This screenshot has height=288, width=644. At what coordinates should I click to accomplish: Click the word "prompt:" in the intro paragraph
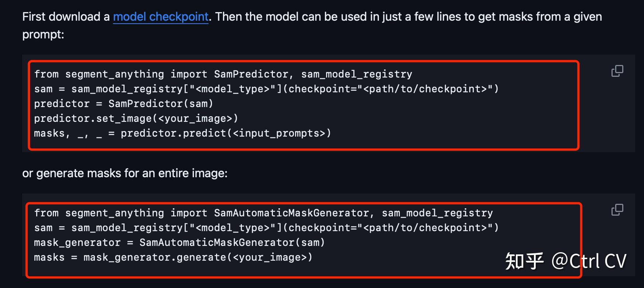(x=43, y=34)
